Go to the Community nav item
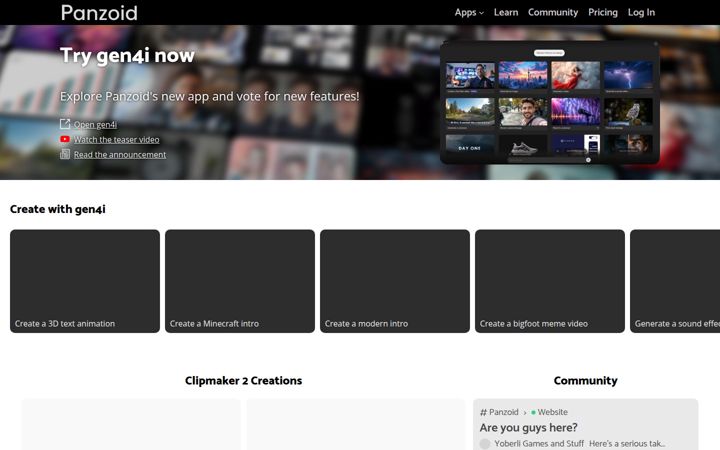Viewport: 720px width, 450px height. click(553, 12)
